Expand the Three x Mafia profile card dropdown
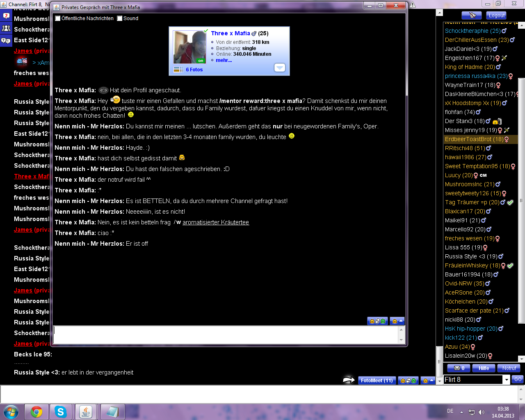 [279, 68]
